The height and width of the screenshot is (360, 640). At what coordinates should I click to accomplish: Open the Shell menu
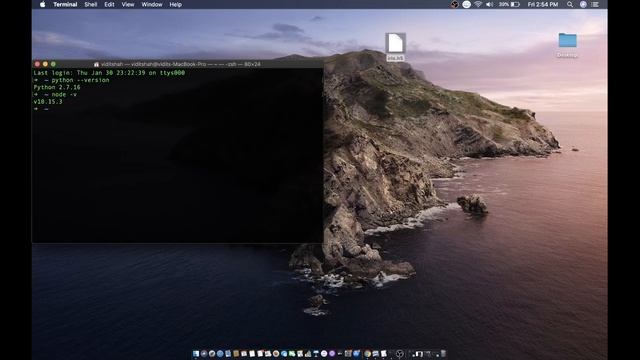pyautogui.click(x=91, y=4)
